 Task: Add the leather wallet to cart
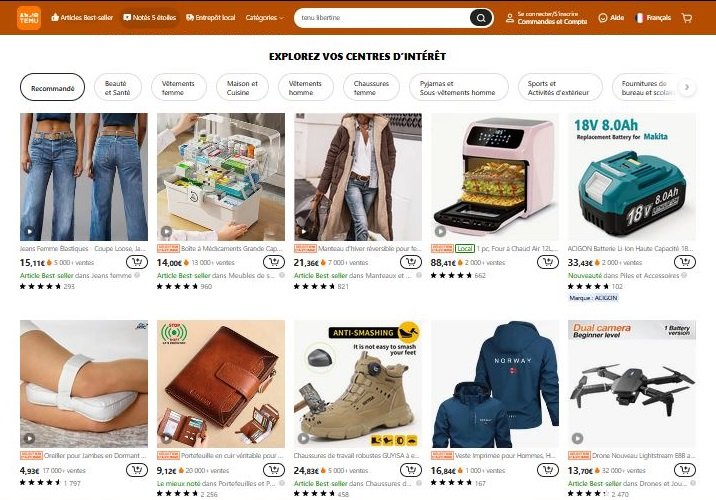point(274,470)
